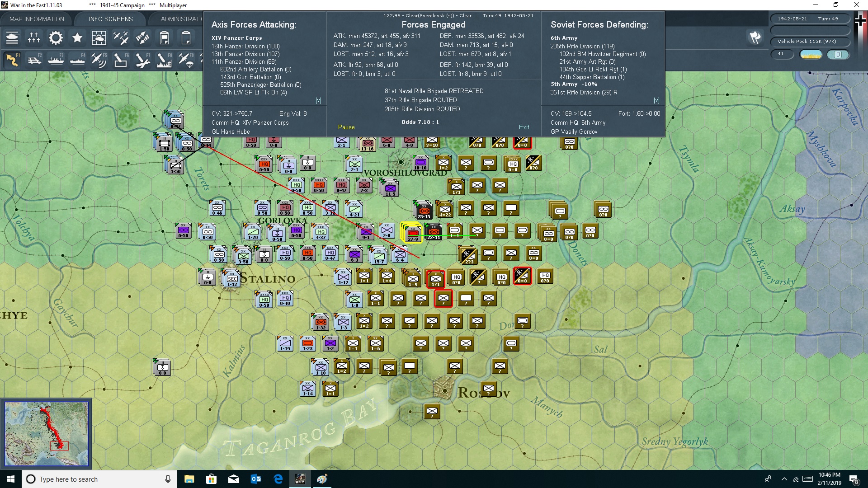868x488 pixels.
Task: Select the F4 amphibious transport mode
Action: (77, 60)
